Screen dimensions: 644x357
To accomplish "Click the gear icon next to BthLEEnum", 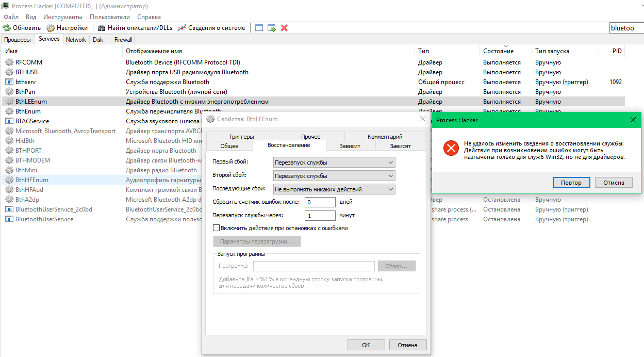I will coord(9,102).
